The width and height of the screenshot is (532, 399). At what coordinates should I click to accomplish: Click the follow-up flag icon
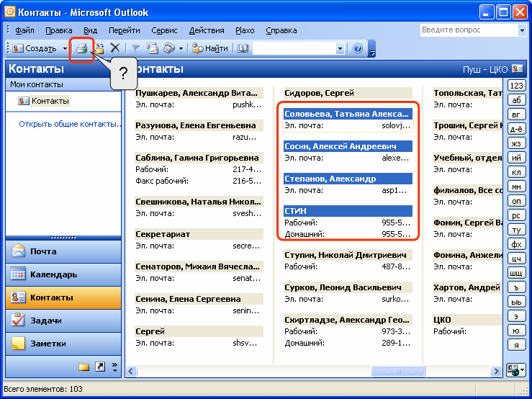tap(136, 48)
